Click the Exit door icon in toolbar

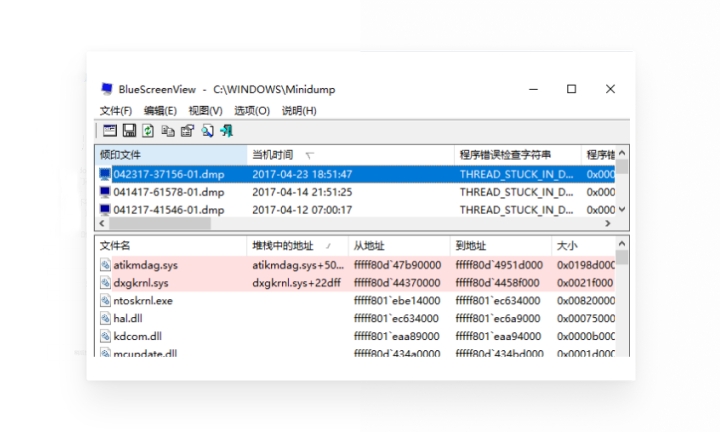click(227, 131)
